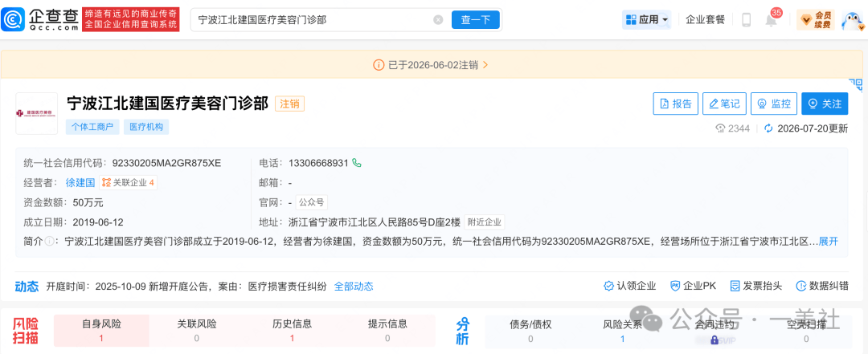Screen dimensions: 868x354
Task: Select the 医疗机构 tag
Action: click(x=146, y=127)
